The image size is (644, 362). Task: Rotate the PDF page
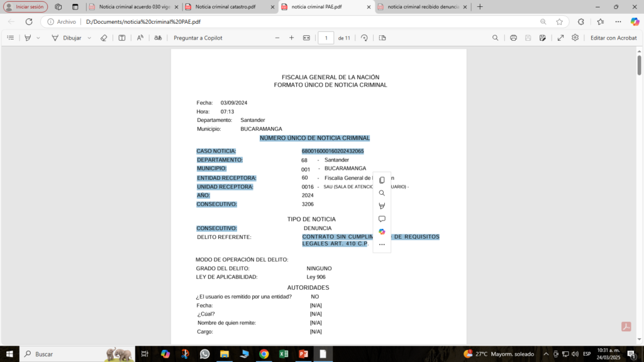point(364,38)
